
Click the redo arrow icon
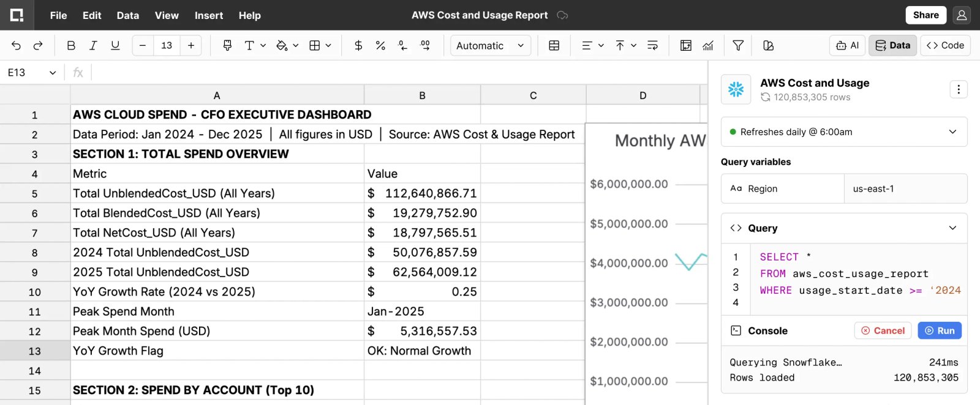pos(38,45)
